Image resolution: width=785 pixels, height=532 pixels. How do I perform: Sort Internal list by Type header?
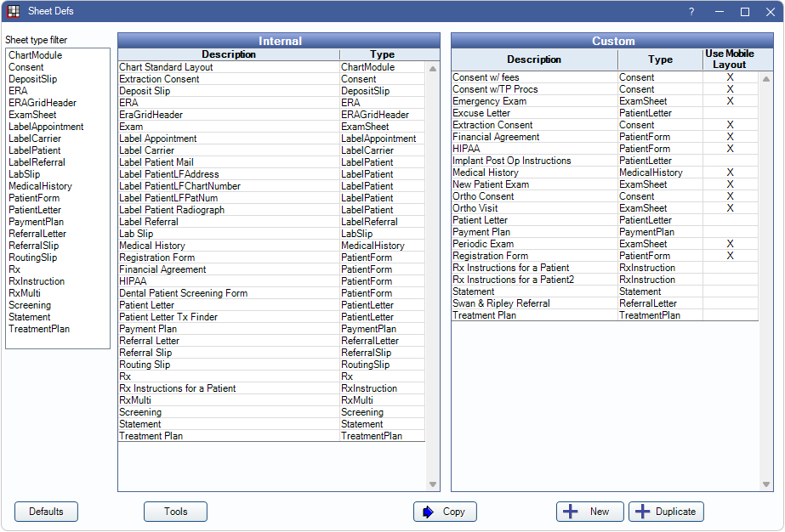click(382, 54)
